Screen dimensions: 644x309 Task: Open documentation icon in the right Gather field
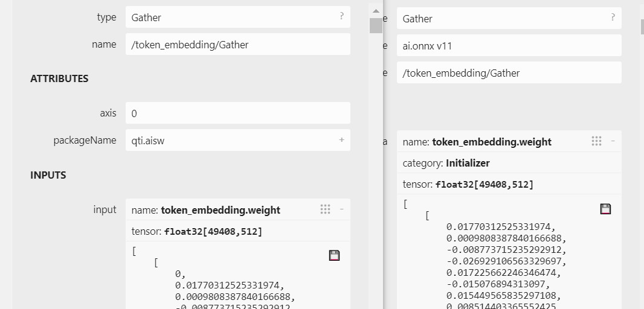613,18
